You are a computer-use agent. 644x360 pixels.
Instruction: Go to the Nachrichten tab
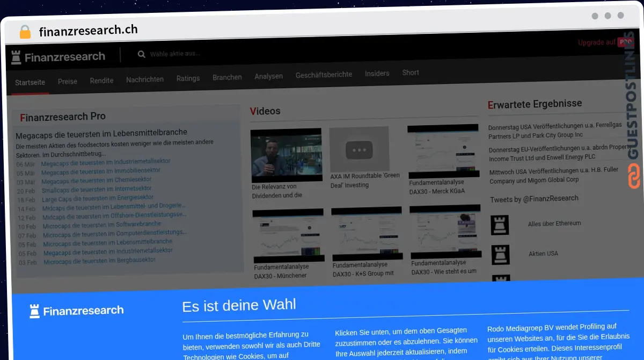pos(145,80)
